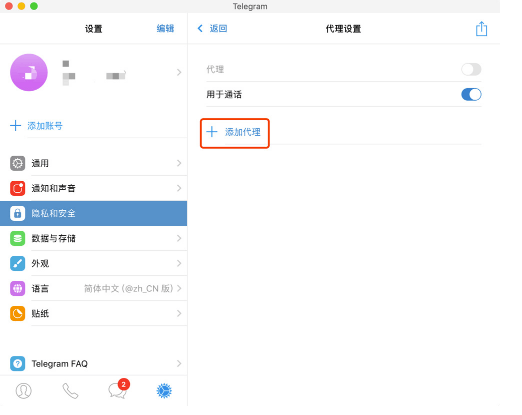Open 外观 row chevron
The image size is (522, 415).
click(179, 263)
